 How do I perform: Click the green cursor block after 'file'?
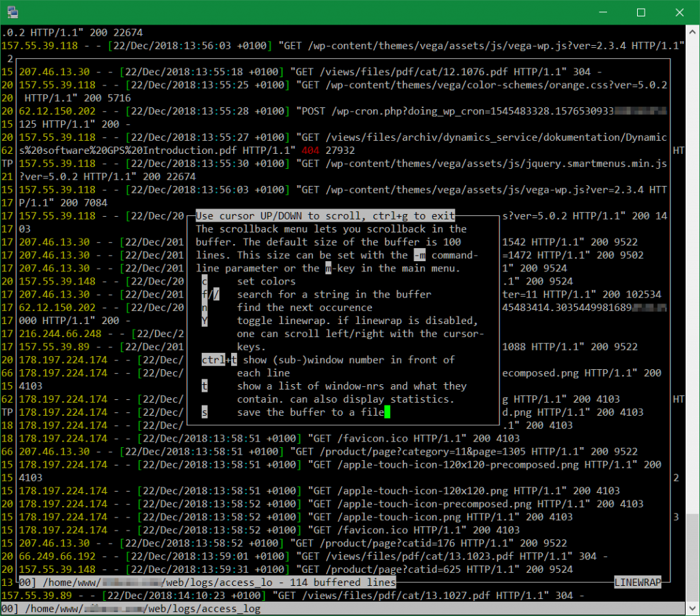pyautogui.click(x=387, y=412)
